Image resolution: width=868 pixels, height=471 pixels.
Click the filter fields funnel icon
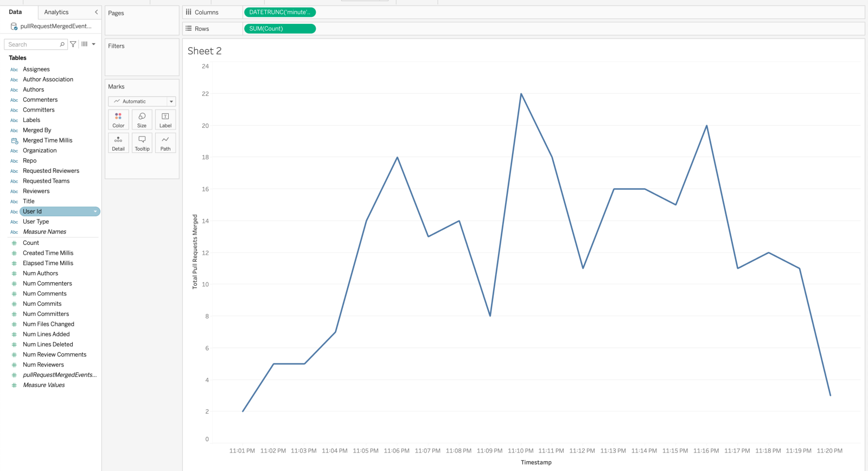[73, 44]
